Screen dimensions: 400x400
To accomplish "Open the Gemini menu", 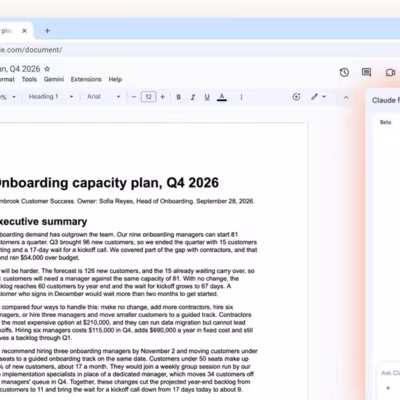I will click(x=54, y=79).
